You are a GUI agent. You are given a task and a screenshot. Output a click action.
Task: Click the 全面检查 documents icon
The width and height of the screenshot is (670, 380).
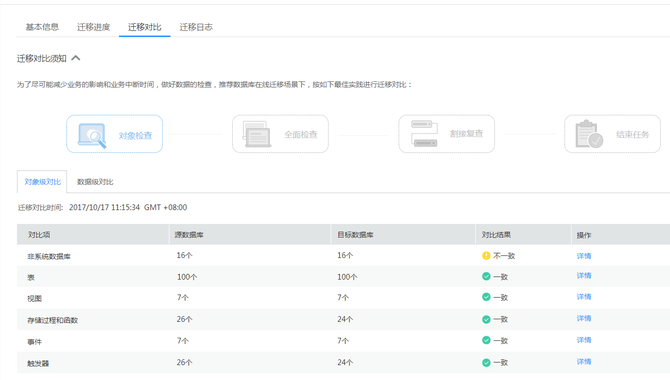click(x=257, y=134)
